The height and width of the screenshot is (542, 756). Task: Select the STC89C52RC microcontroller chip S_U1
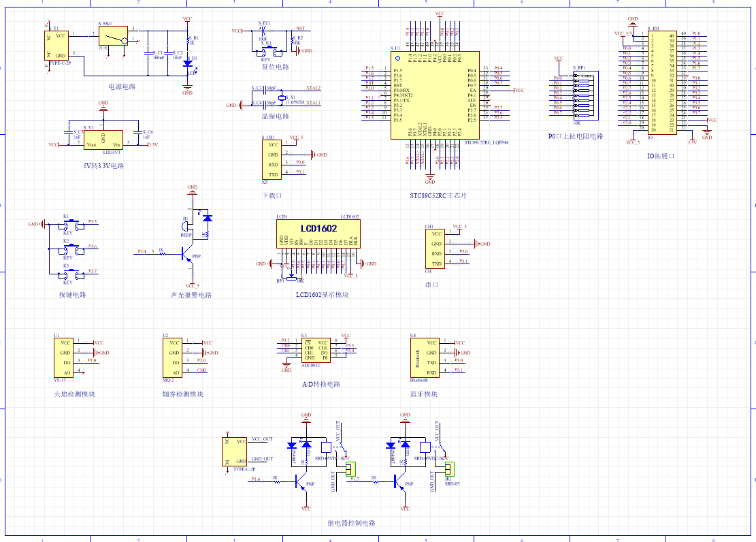click(434, 95)
